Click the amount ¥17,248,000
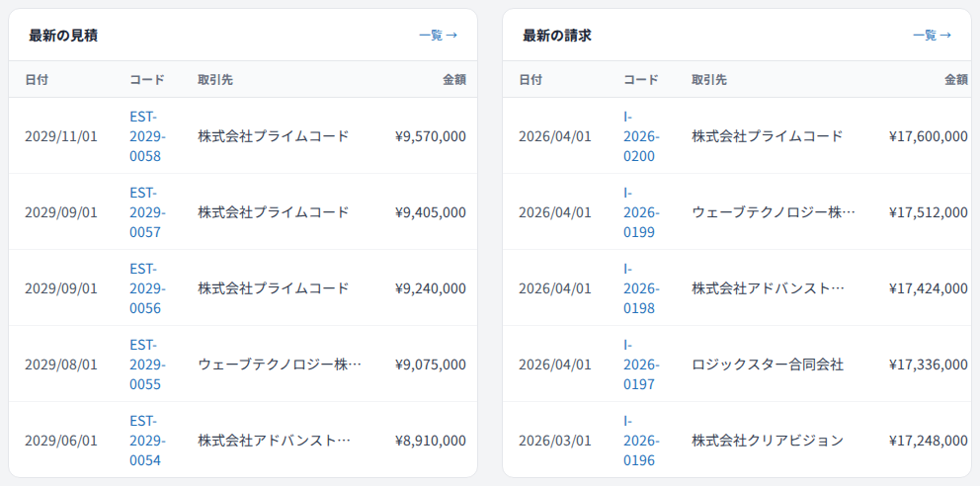 click(928, 441)
